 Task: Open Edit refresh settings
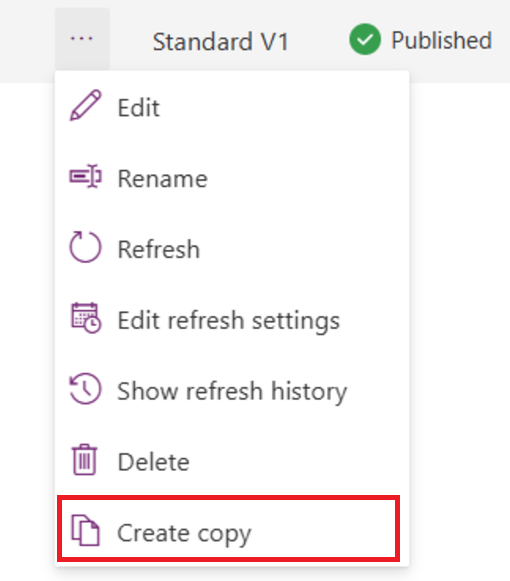coord(232,320)
